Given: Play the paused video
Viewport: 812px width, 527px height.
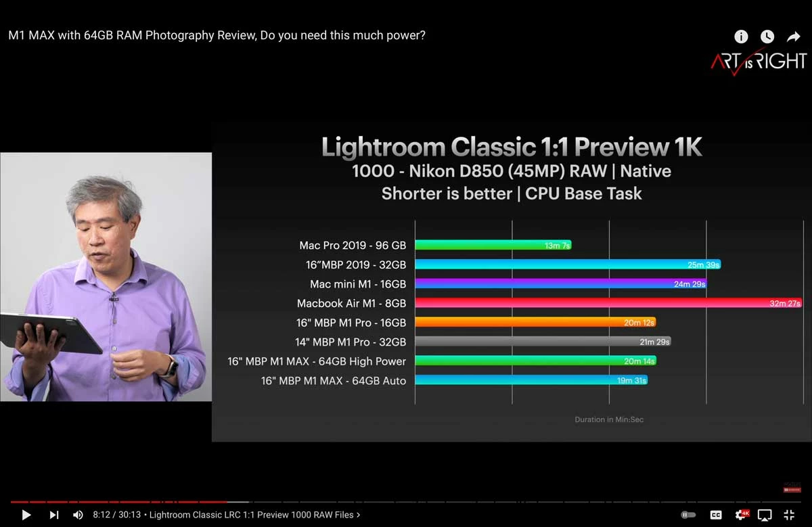Looking at the screenshot, I should coord(26,515).
